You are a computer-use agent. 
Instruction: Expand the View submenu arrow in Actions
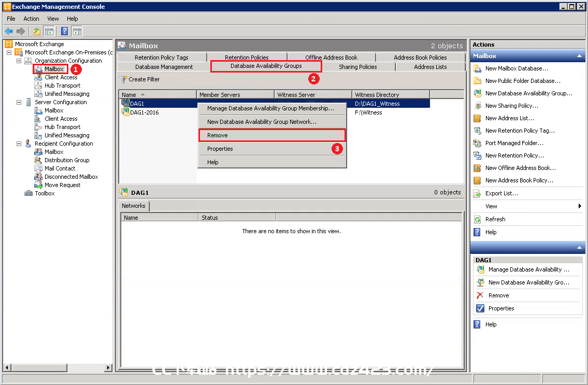(x=580, y=206)
